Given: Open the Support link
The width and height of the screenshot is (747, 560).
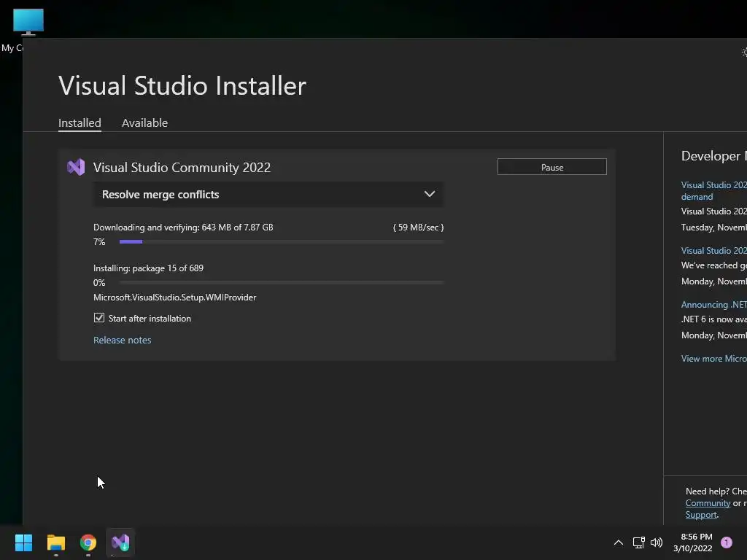Looking at the screenshot, I should coord(701,515).
